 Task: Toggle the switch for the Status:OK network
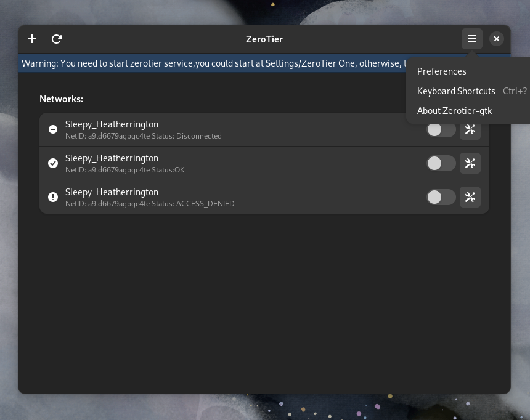click(441, 164)
